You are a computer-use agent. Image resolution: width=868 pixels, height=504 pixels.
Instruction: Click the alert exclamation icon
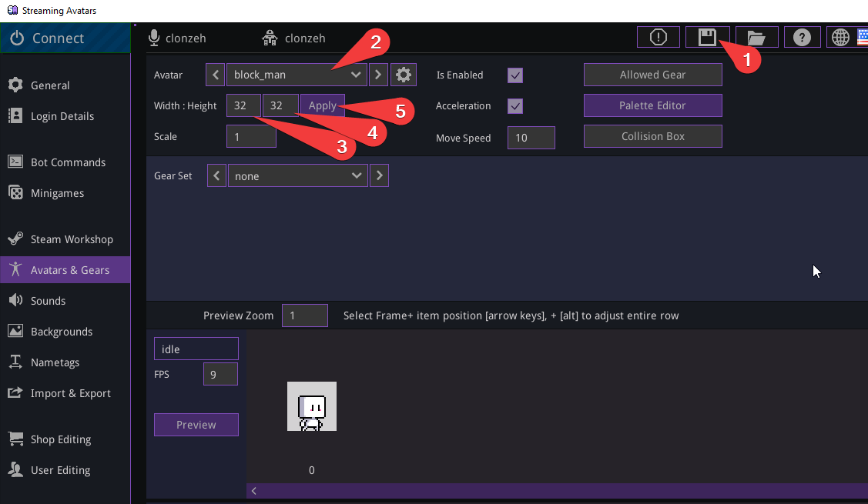(x=659, y=37)
